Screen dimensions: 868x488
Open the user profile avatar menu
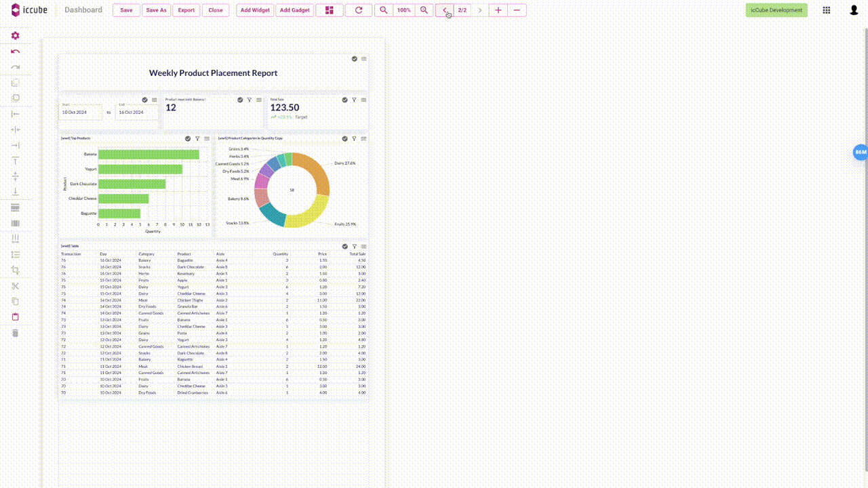pyautogui.click(x=854, y=10)
